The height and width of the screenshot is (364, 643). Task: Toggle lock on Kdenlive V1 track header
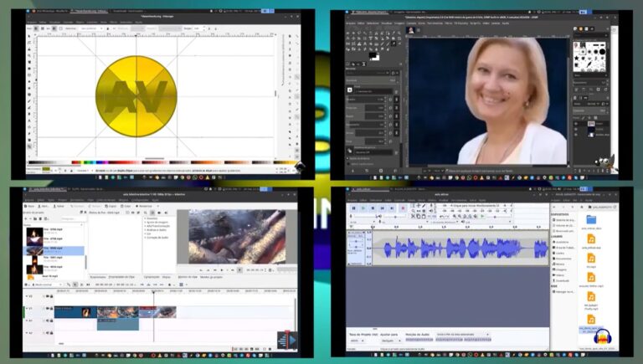pos(51,308)
